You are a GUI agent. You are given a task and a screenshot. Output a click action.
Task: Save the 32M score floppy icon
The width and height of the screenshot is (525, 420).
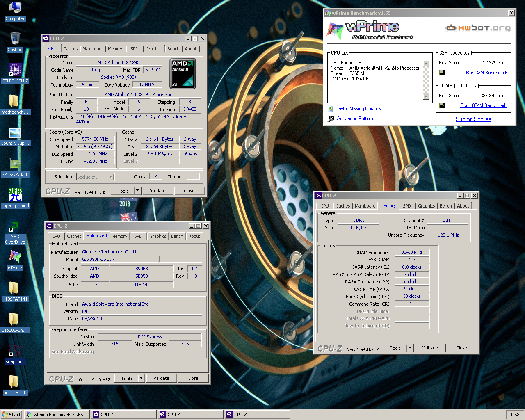(442, 73)
